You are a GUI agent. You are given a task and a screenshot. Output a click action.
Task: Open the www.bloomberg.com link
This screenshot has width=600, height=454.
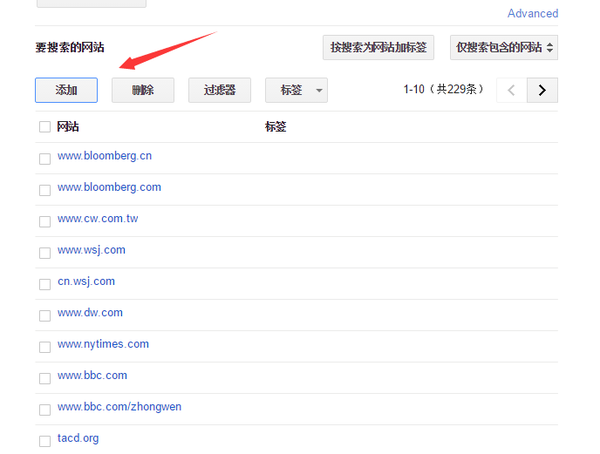(x=109, y=187)
